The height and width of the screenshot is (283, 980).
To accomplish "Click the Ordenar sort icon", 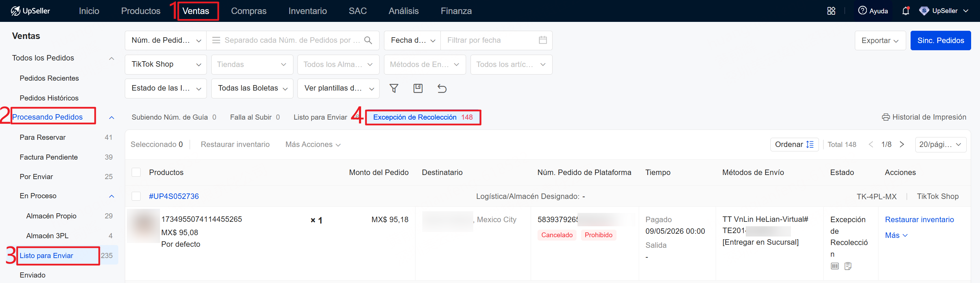I will coord(810,145).
